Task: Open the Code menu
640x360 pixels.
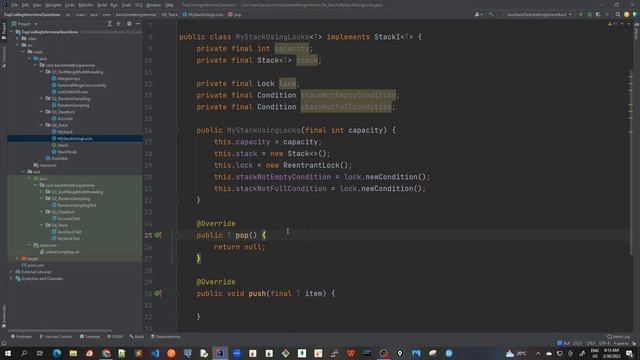Action: pos(70,5)
